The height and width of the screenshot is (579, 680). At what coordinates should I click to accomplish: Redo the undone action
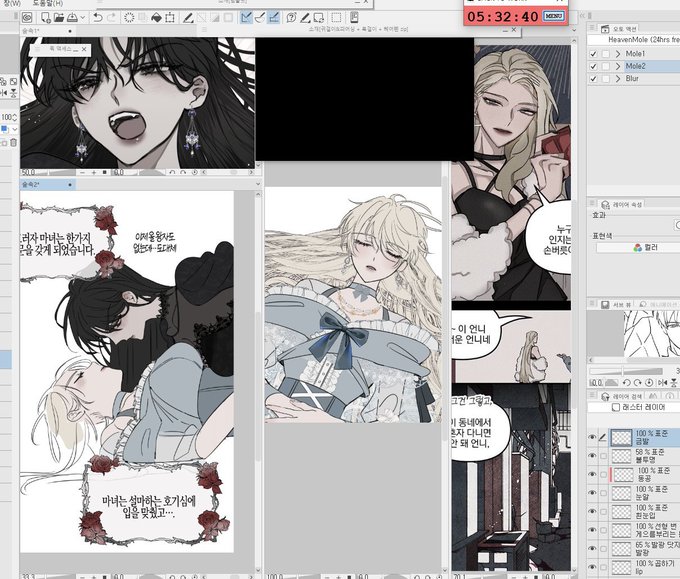pyautogui.click(x=111, y=18)
